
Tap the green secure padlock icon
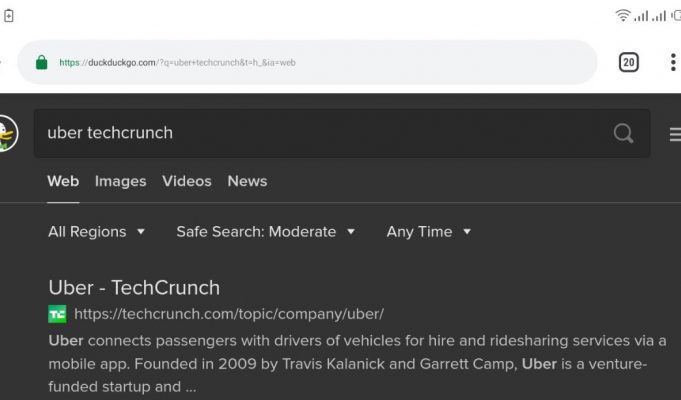42,62
